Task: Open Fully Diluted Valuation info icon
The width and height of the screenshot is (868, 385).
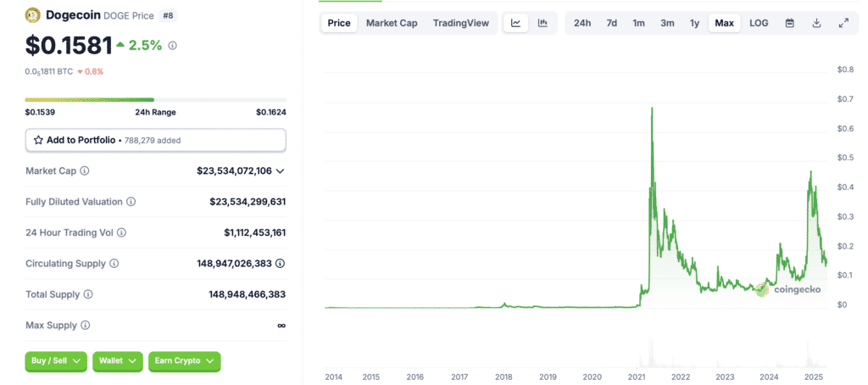Action: coord(131,202)
